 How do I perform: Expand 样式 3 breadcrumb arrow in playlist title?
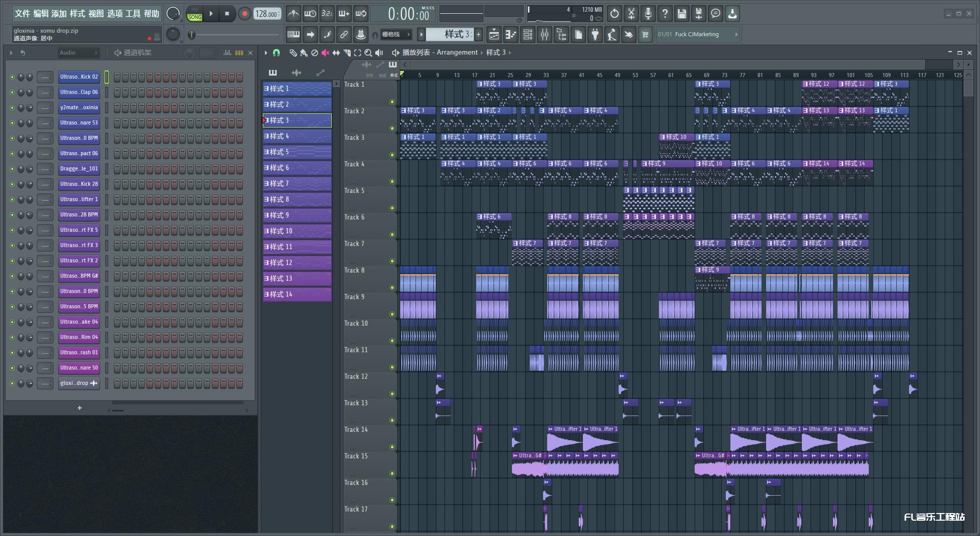point(509,53)
